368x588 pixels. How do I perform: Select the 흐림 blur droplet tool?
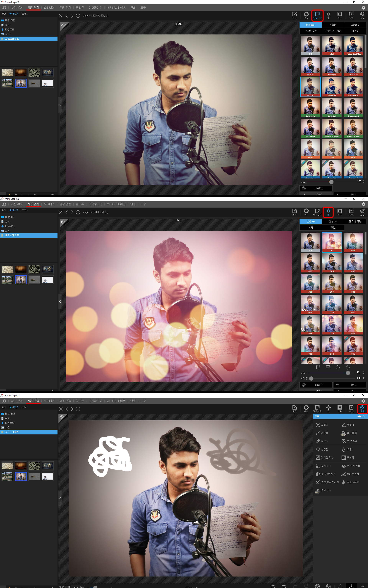click(347, 449)
